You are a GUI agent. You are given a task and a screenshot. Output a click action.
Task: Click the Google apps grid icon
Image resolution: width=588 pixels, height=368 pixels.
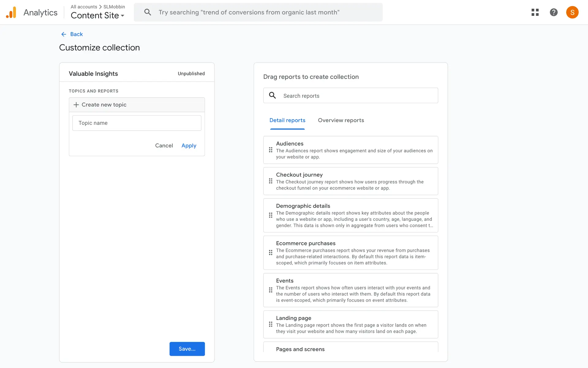click(535, 12)
